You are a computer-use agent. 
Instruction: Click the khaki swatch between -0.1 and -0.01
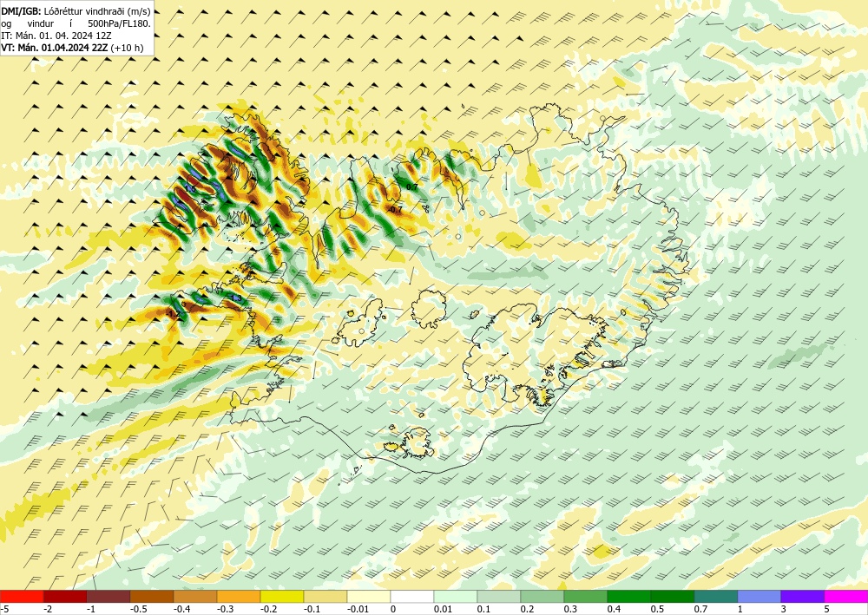click(x=325, y=597)
